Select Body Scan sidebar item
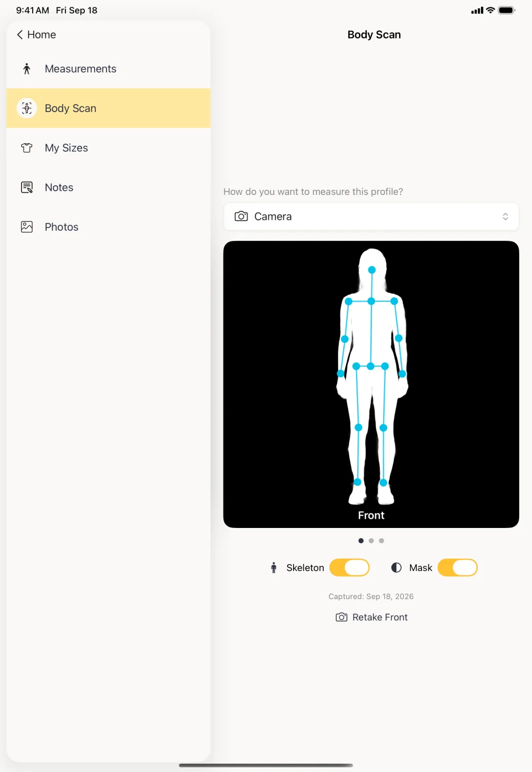The width and height of the screenshot is (532, 772). click(108, 108)
